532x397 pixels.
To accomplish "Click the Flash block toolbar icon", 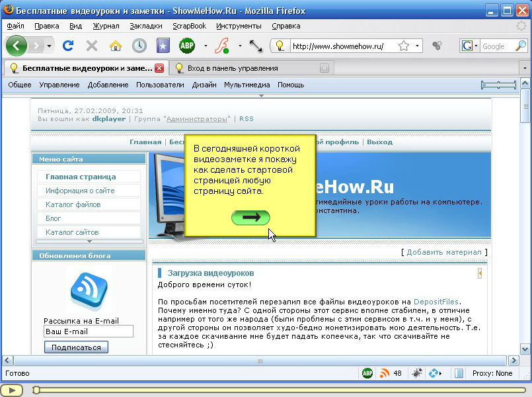I will (222, 46).
